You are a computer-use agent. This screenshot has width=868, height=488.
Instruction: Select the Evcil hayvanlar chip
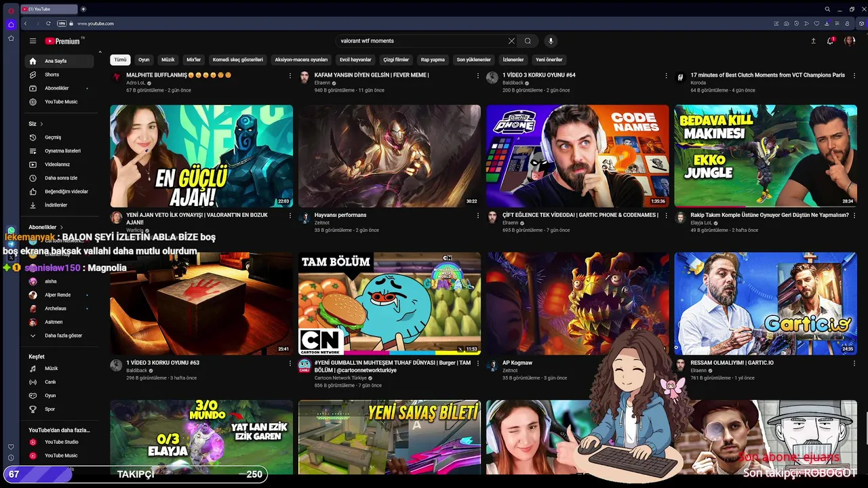[x=355, y=60]
